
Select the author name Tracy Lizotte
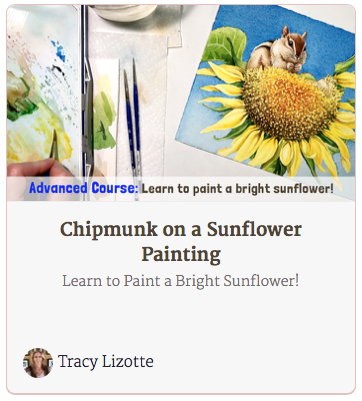click(x=106, y=362)
